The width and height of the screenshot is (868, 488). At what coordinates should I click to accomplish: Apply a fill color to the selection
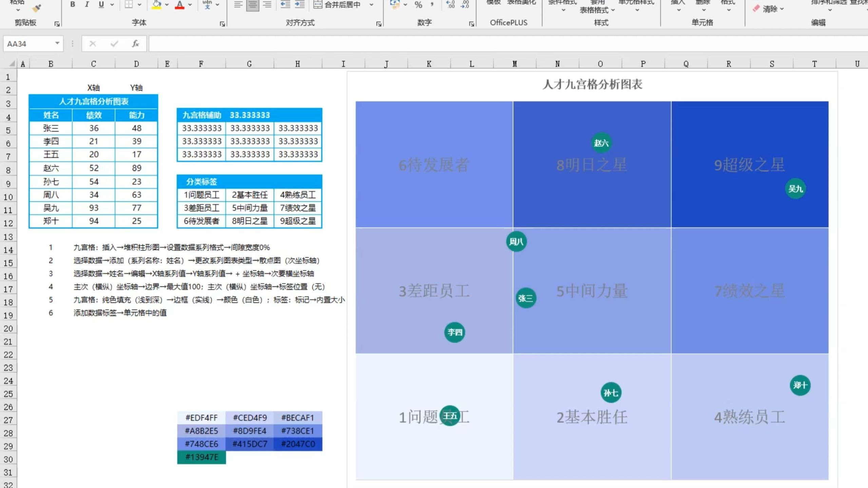pyautogui.click(x=156, y=5)
